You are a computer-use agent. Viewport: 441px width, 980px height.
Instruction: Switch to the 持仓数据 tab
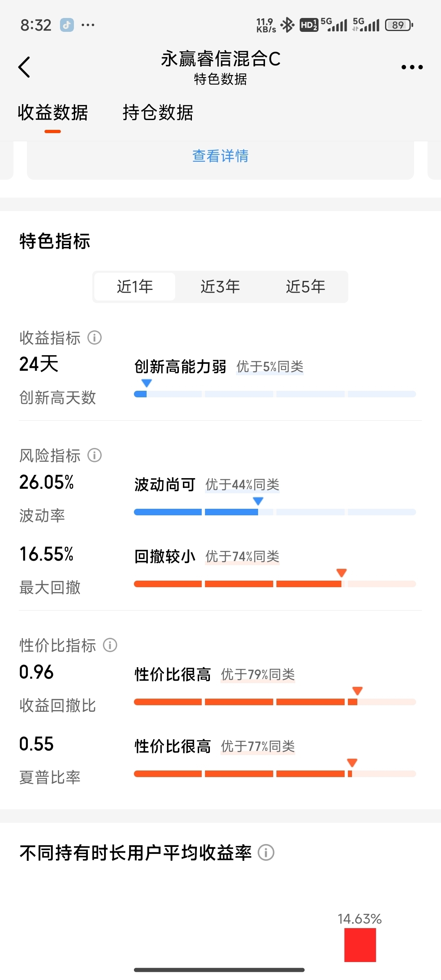[158, 112]
